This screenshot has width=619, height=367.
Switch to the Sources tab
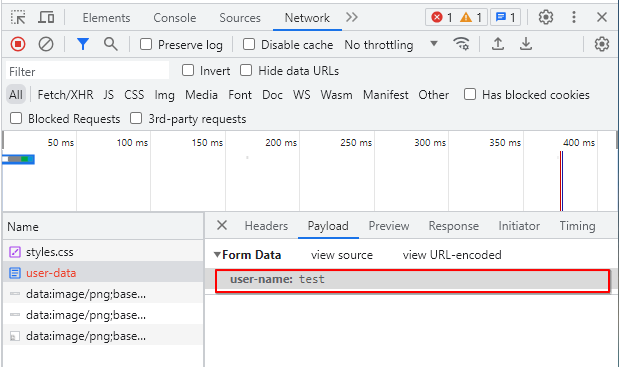pyautogui.click(x=240, y=18)
